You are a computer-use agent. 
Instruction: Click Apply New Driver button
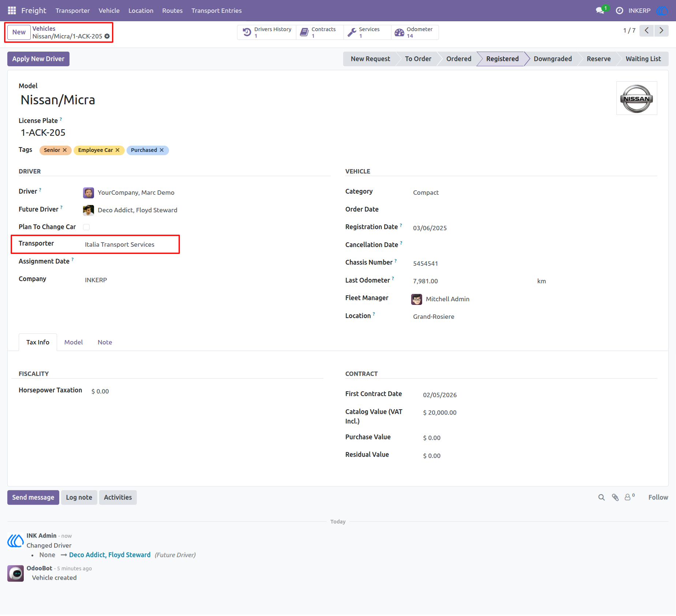pyautogui.click(x=38, y=59)
